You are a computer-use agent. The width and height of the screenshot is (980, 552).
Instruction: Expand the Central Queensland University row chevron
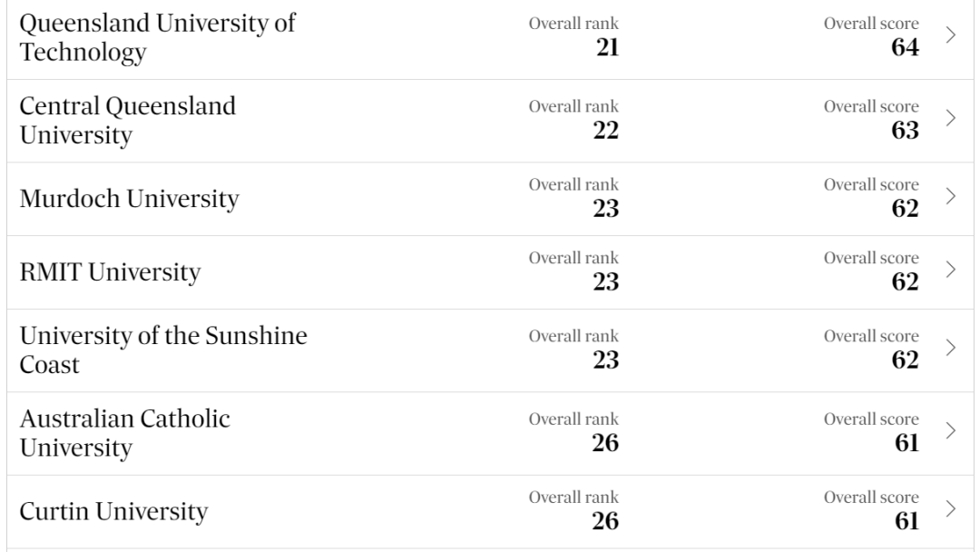tap(950, 118)
